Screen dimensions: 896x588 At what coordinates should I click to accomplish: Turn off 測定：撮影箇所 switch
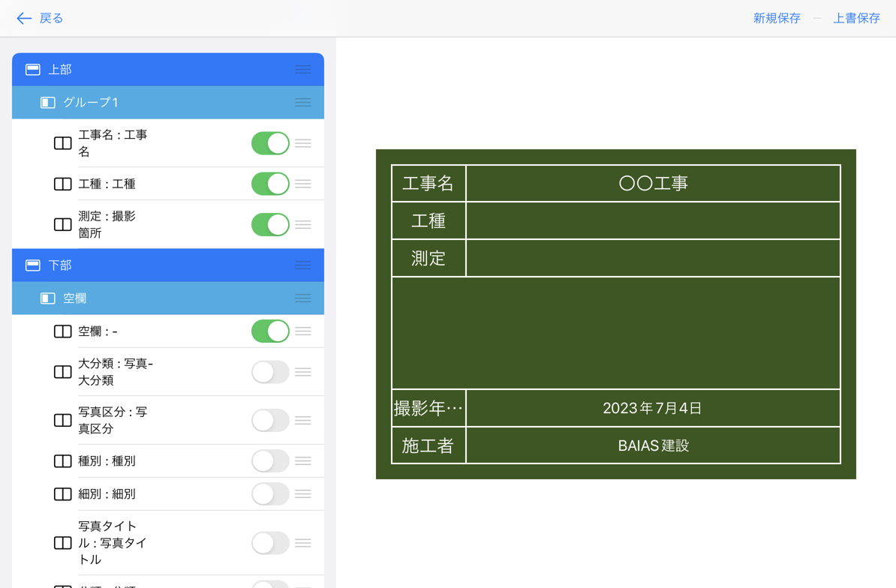pyautogui.click(x=270, y=224)
